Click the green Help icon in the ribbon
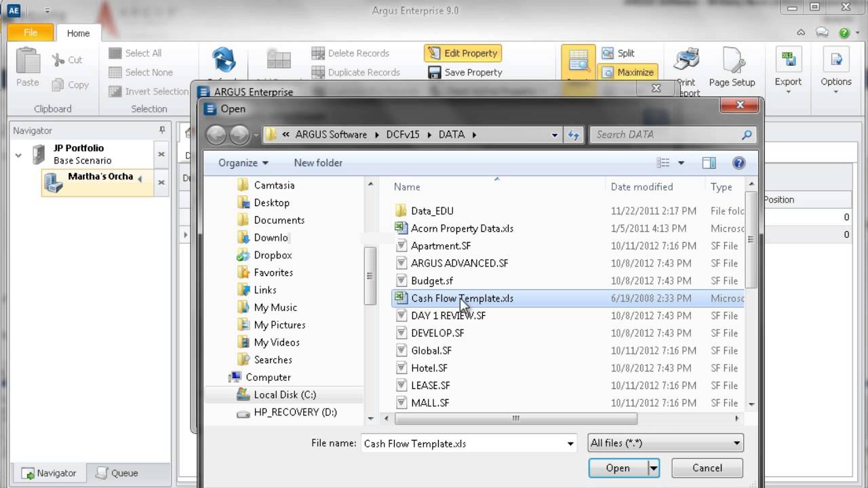This screenshot has height=488, width=868. tap(844, 33)
